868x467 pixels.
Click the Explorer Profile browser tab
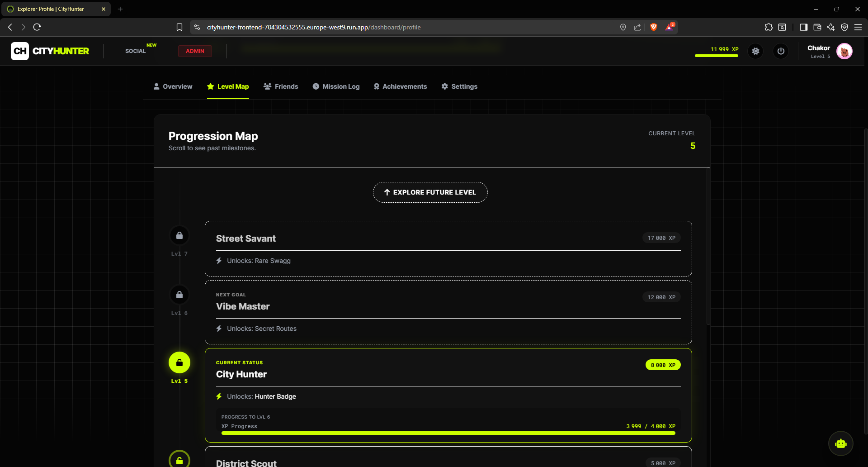pyautogui.click(x=56, y=9)
